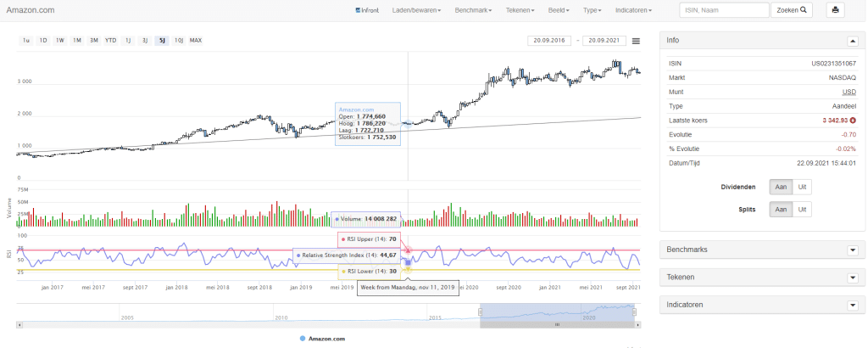Select the MAX time range

point(196,41)
